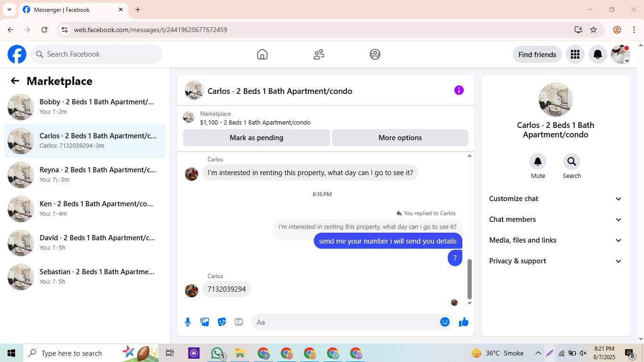The height and width of the screenshot is (362, 644).
Task: Open Chrome's three-dot menu
Action: (634, 30)
